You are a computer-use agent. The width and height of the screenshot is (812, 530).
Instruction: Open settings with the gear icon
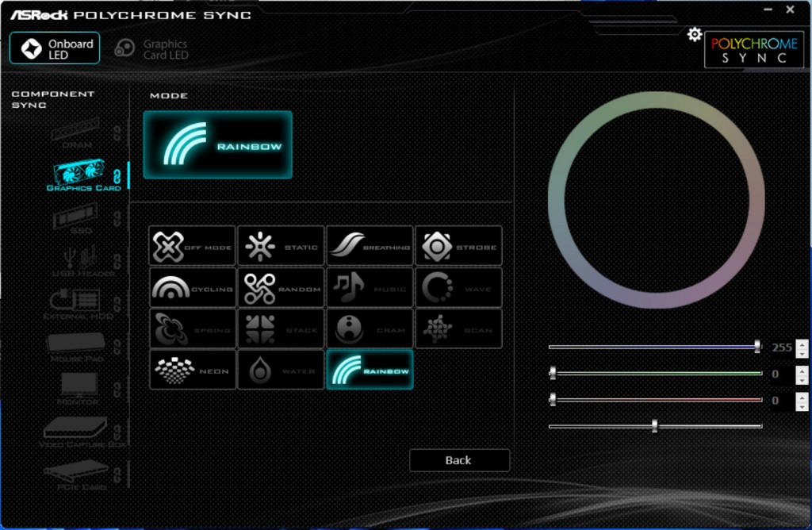tap(695, 35)
